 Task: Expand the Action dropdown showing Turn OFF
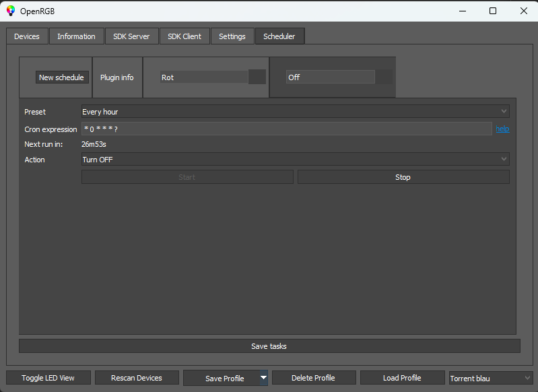[x=295, y=159]
